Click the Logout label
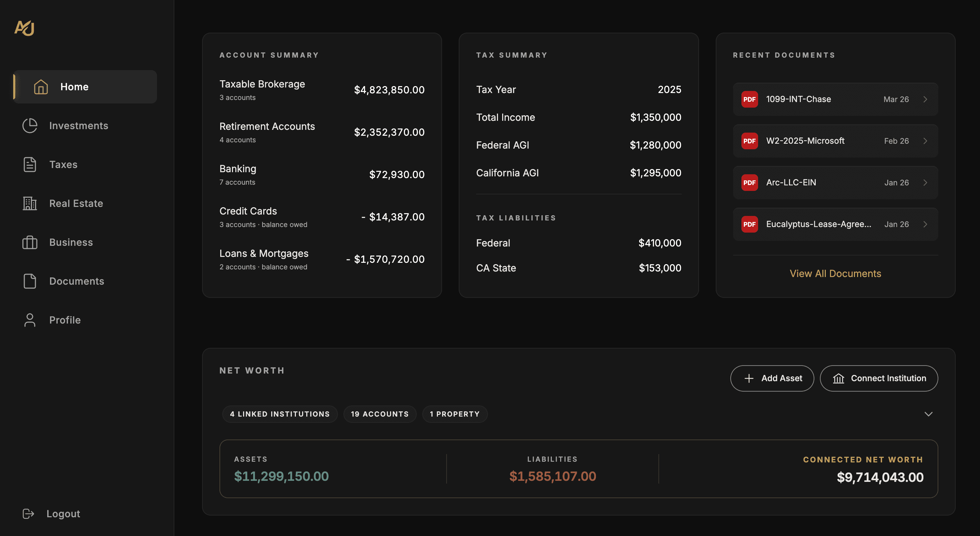The height and width of the screenshot is (536, 980). pos(63,513)
